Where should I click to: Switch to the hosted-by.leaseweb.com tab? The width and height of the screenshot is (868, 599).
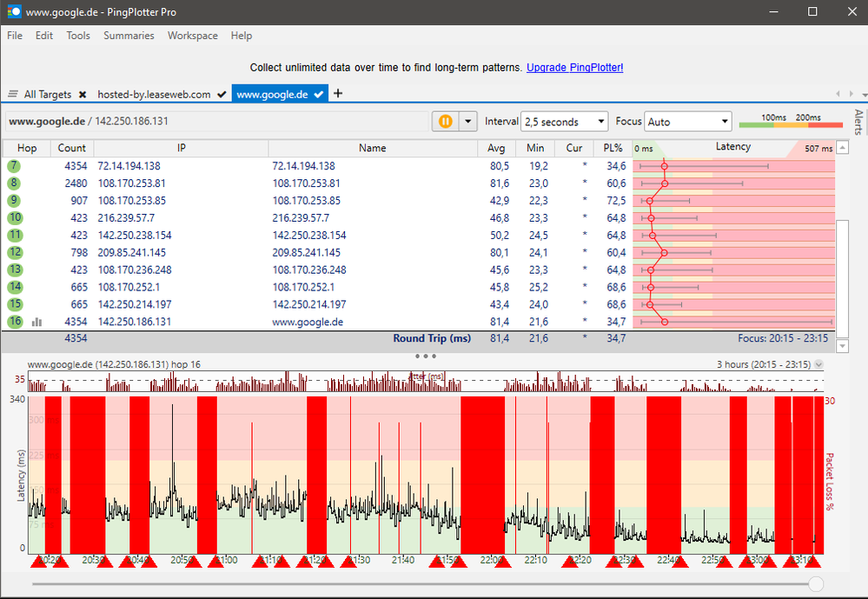tap(154, 94)
